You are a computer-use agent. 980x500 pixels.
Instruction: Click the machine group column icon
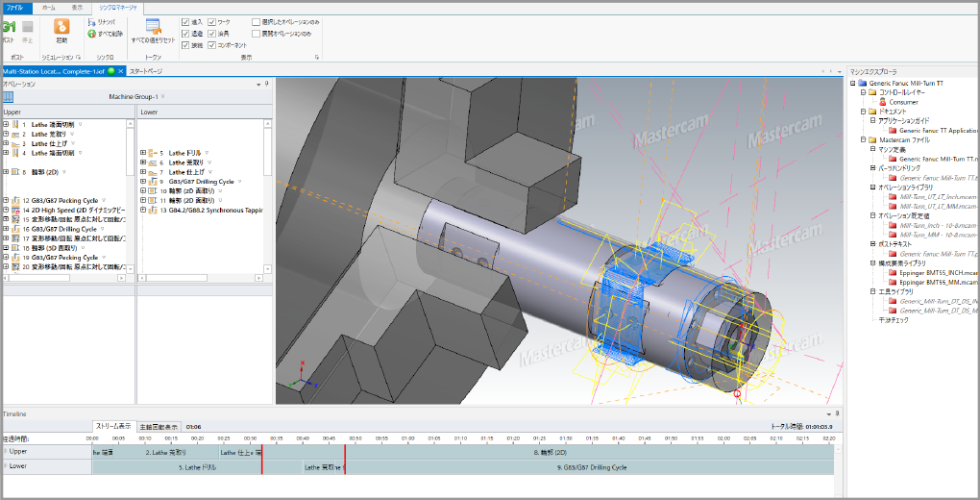(x=8, y=97)
